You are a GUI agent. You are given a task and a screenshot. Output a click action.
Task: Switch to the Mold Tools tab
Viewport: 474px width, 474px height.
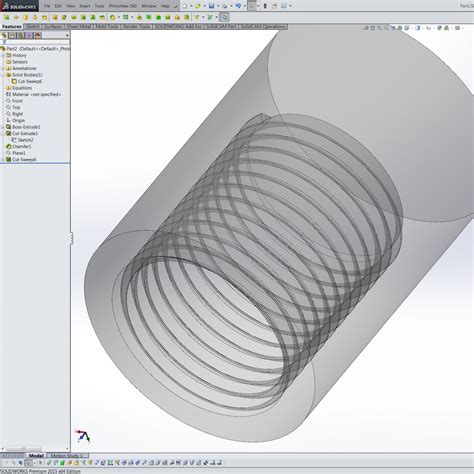click(107, 27)
